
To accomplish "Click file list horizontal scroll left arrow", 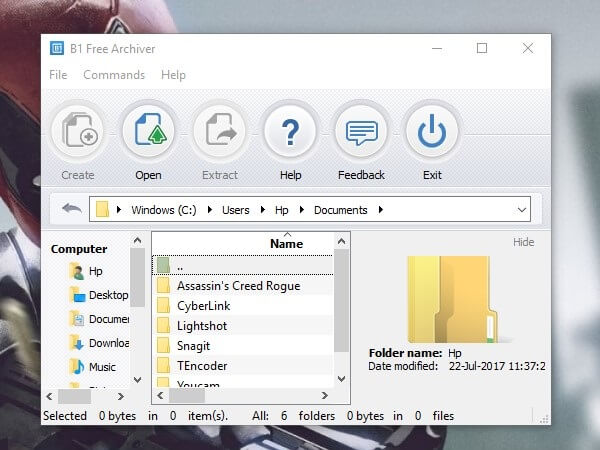I will tap(160, 395).
